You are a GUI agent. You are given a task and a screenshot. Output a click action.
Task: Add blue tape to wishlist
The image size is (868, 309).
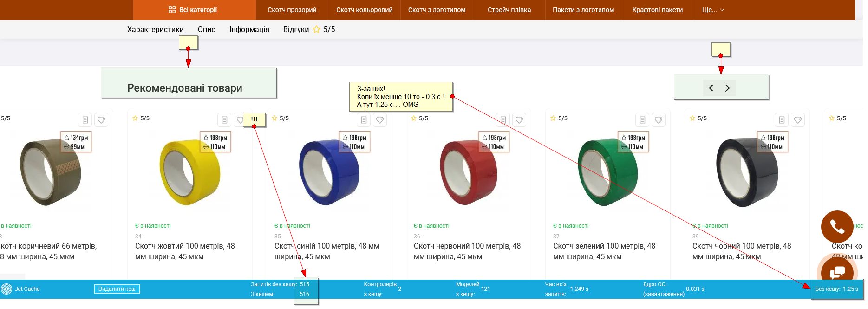point(380,120)
